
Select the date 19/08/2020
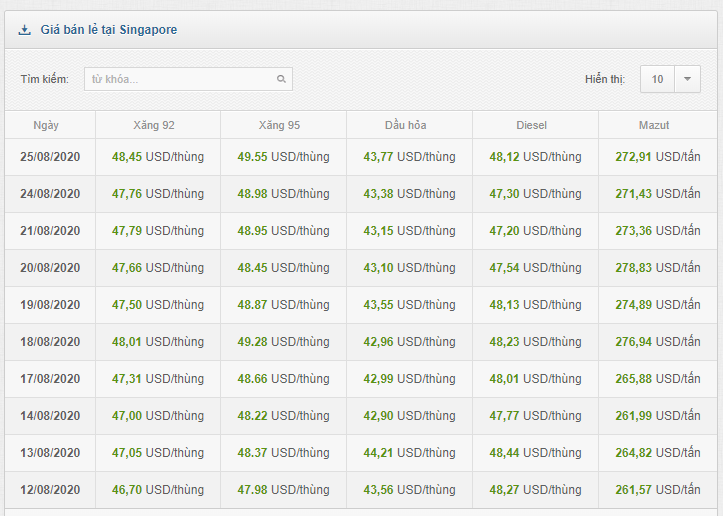(50, 305)
